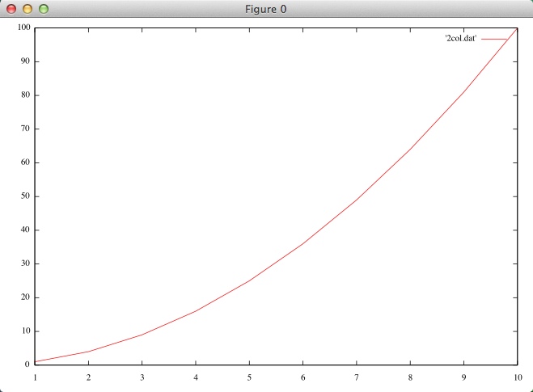Viewport: 533px width, 392px height.
Task: Click y-axis label 100
Action: click(24, 27)
